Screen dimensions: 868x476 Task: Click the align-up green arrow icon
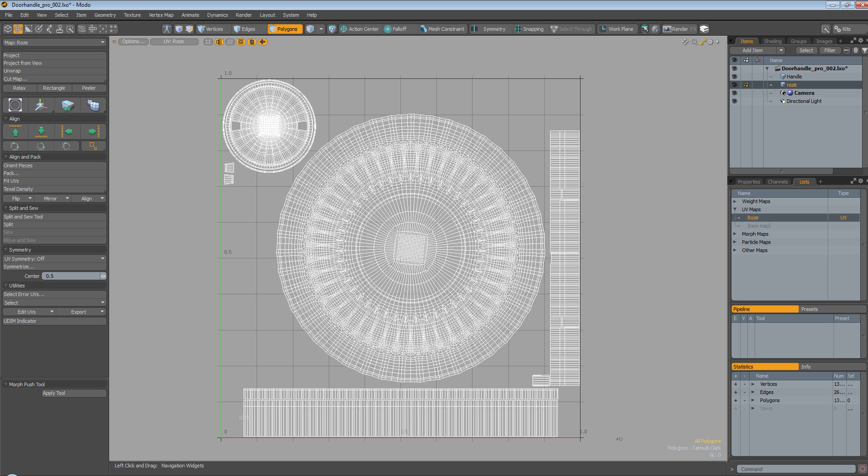15,131
